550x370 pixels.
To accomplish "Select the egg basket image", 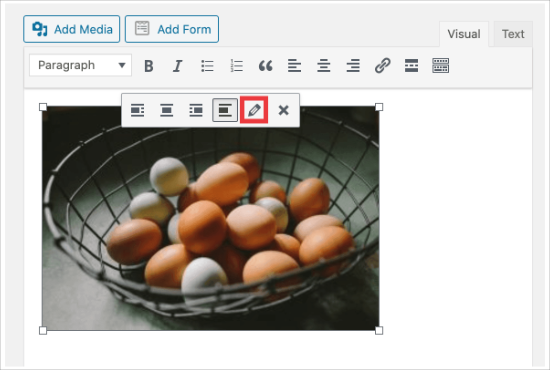I will [210, 218].
